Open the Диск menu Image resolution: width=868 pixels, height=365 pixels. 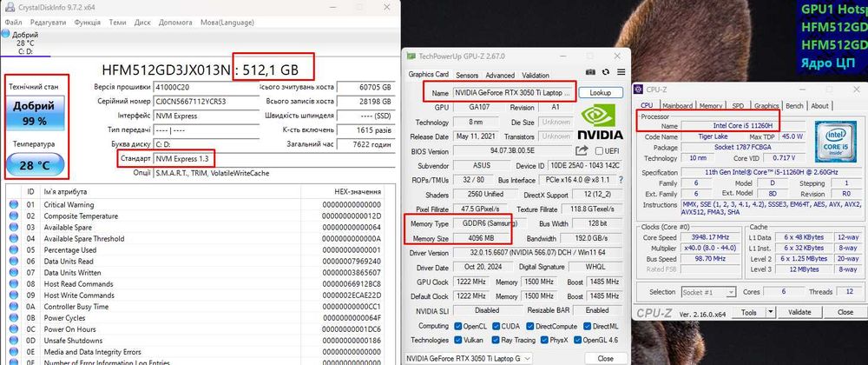click(x=142, y=22)
